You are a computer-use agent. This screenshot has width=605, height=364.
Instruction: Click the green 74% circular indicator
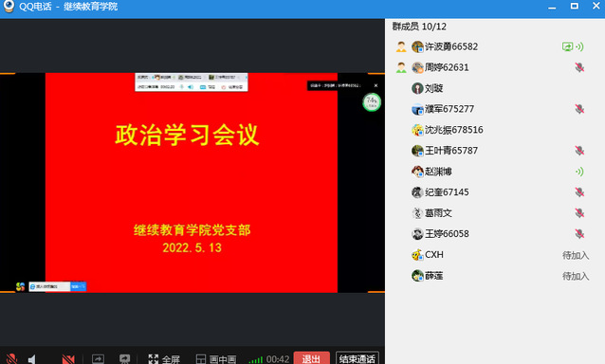click(x=372, y=102)
